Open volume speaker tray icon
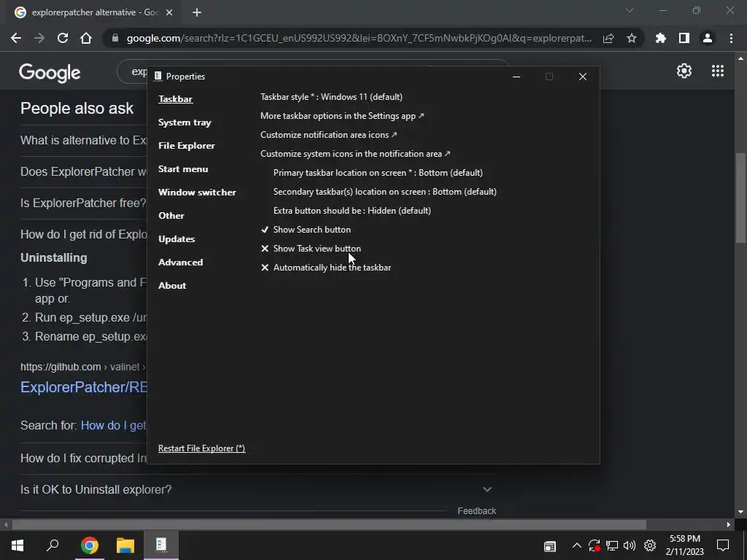Viewport: 747px width, 560px height. (630, 545)
